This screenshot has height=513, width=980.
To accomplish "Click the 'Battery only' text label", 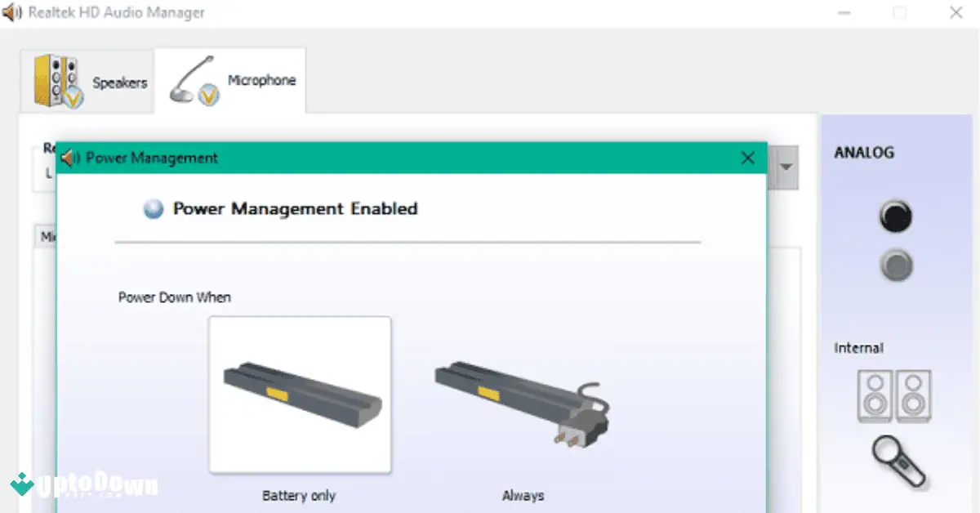I will [x=299, y=496].
